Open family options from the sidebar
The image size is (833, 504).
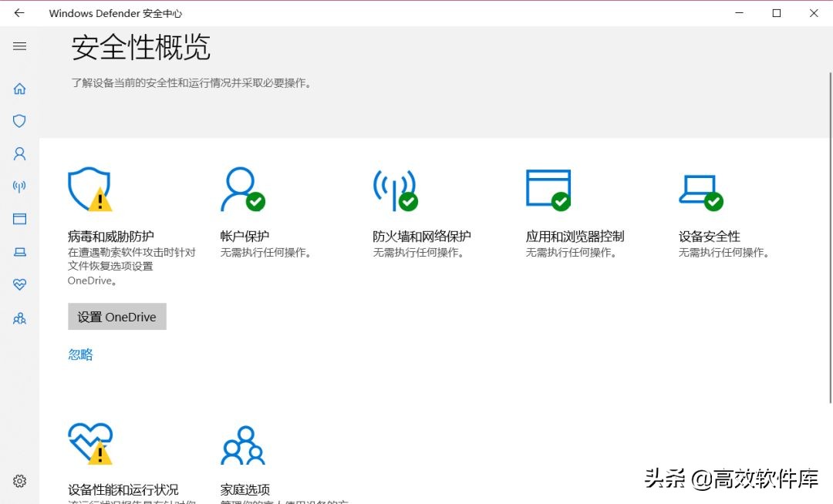pyautogui.click(x=20, y=318)
